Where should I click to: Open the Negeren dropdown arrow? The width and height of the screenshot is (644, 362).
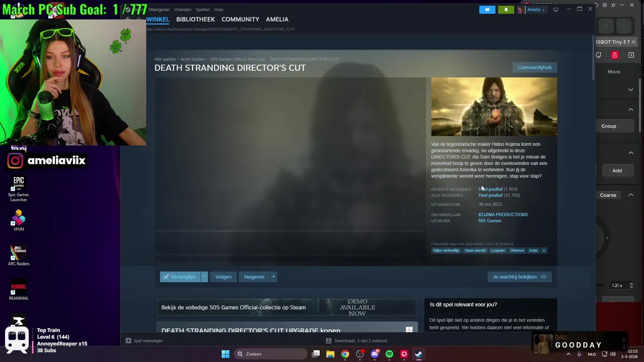click(273, 277)
